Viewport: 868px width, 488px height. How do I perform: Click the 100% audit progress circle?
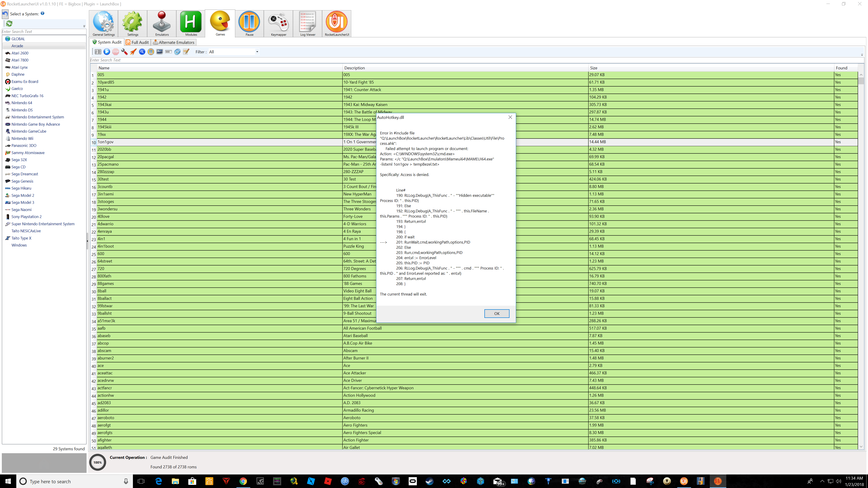tap(98, 462)
